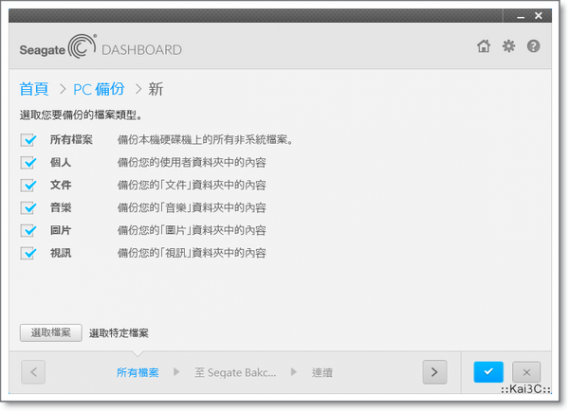Open the Home icon in header
Image resolution: width=569 pixels, height=411 pixels.
[483, 46]
